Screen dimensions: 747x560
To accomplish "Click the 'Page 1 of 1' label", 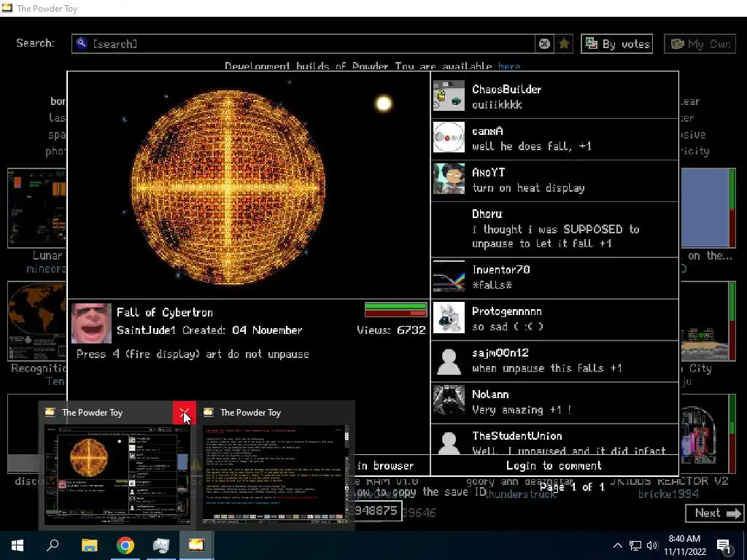I will pyautogui.click(x=572, y=486).
